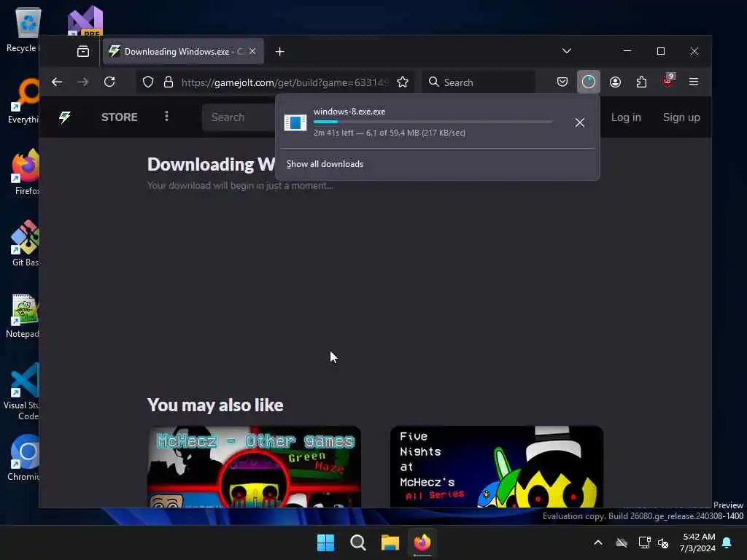Bookmark this page with star icon

coord(403,82)
